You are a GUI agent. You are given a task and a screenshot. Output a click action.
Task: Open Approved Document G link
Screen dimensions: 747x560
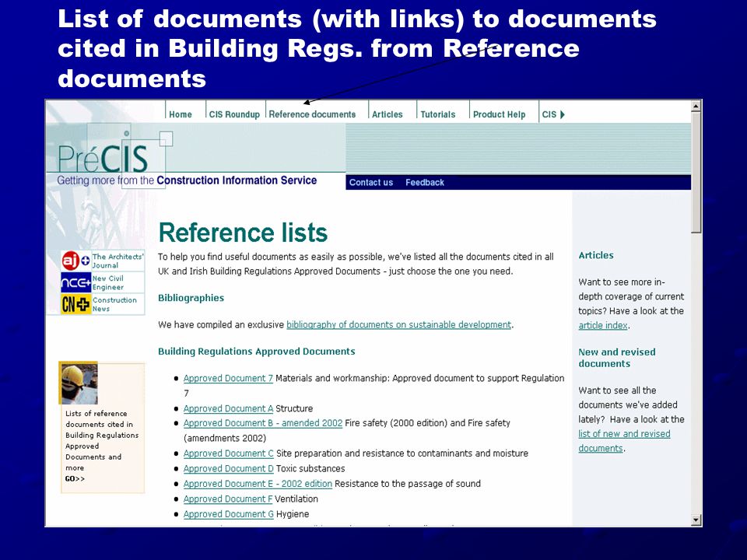228,514
